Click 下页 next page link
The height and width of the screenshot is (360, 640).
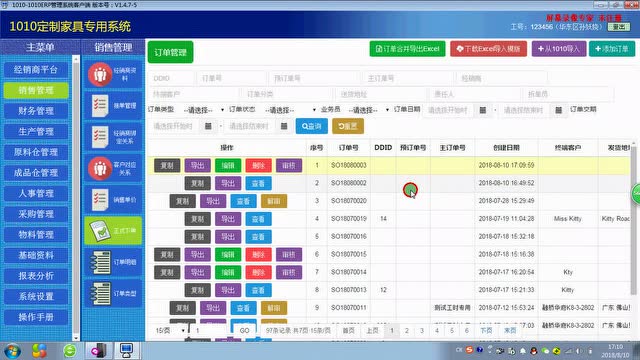486,331
